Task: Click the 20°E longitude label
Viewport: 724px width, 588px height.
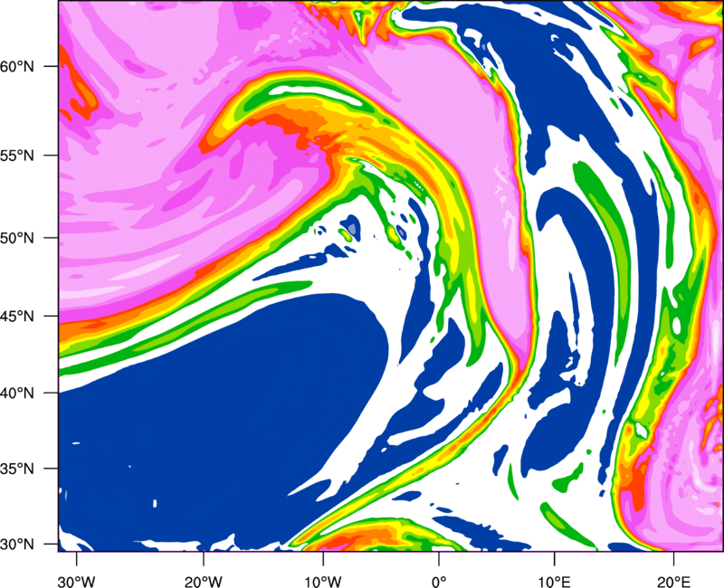Action: click(673, 582)
